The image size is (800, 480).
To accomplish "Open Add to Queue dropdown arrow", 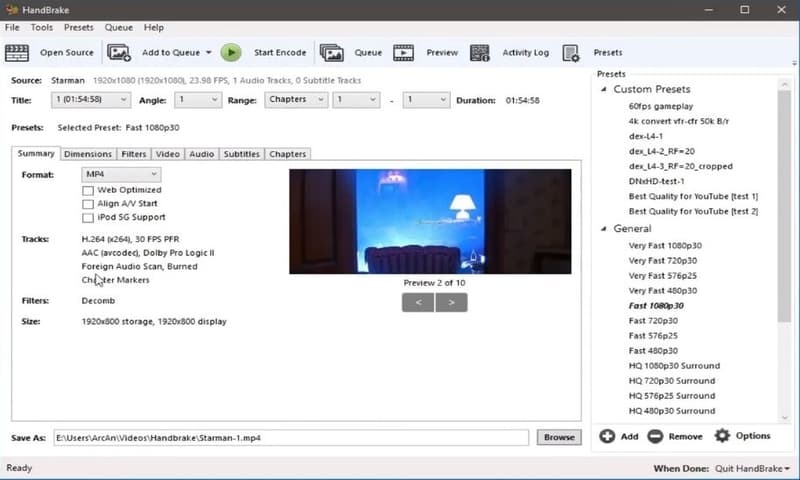I will (x=209, y=53).
